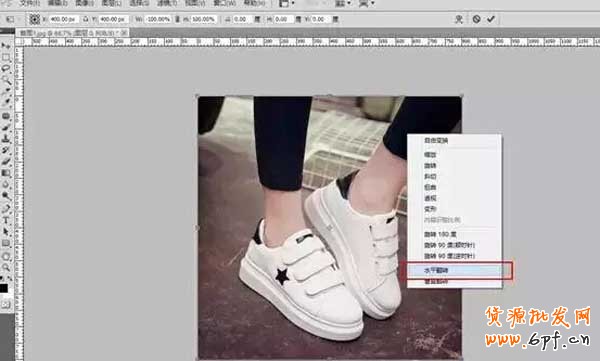This screenshot has width=600, height=361.
Task: Select the Magic Wand tool
Action: 6,80
